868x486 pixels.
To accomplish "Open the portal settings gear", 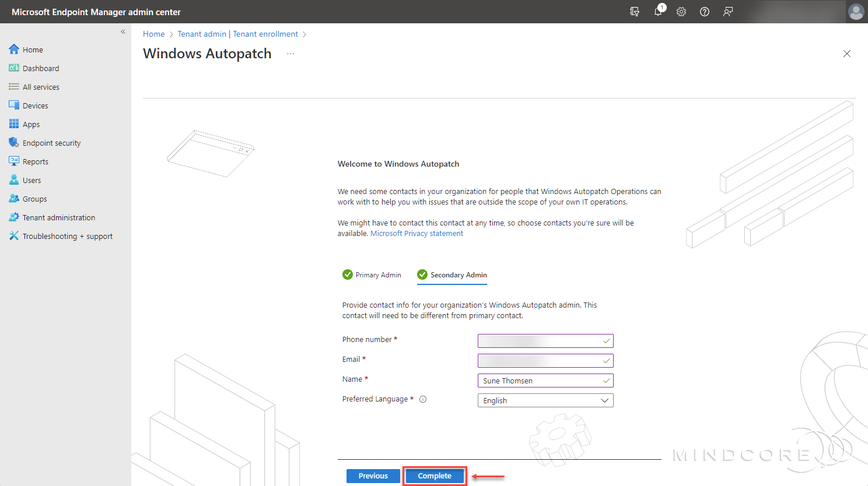I will click(681, 12).
